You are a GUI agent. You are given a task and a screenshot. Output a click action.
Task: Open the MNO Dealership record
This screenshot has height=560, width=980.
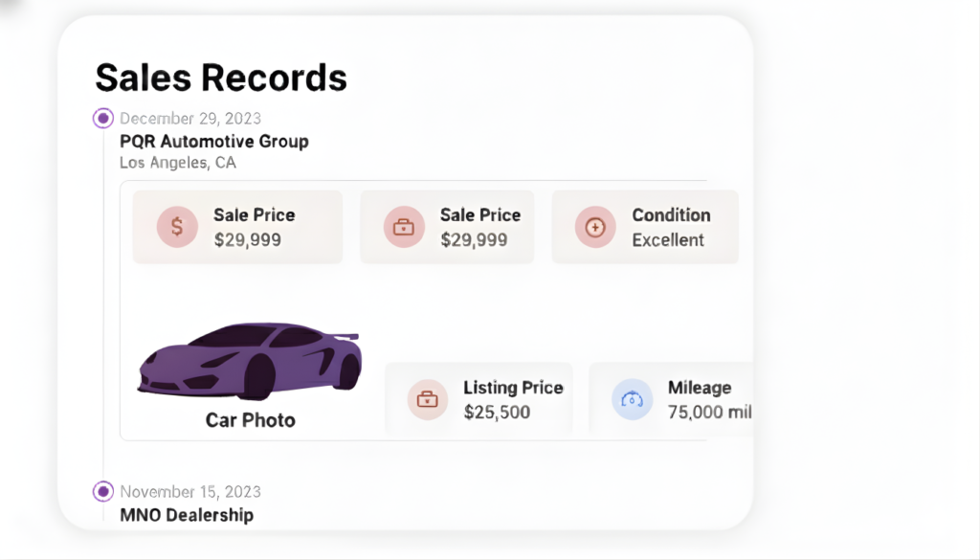[187, 515]
